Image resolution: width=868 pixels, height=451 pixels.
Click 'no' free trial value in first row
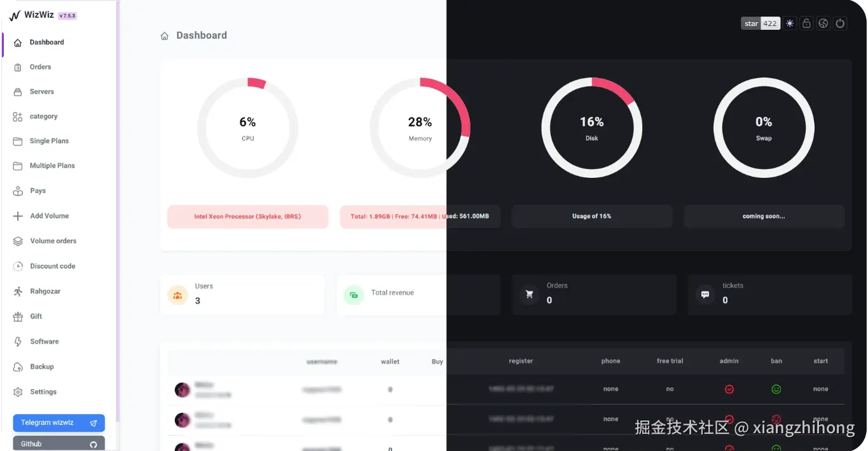(670, 389)
